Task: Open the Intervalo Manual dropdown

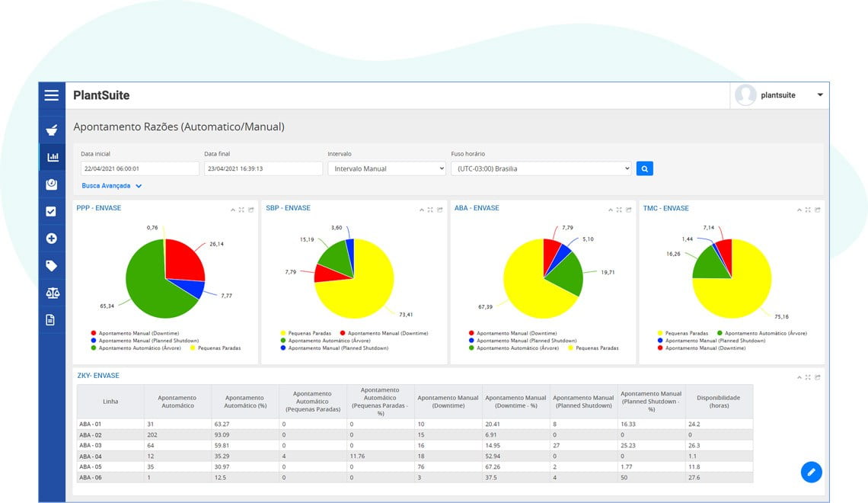Action: point(386,168)
